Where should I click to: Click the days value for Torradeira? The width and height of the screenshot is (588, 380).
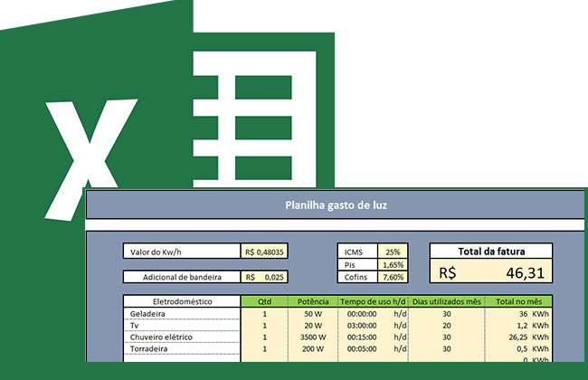pyautogui.click(x=447, y=348)
